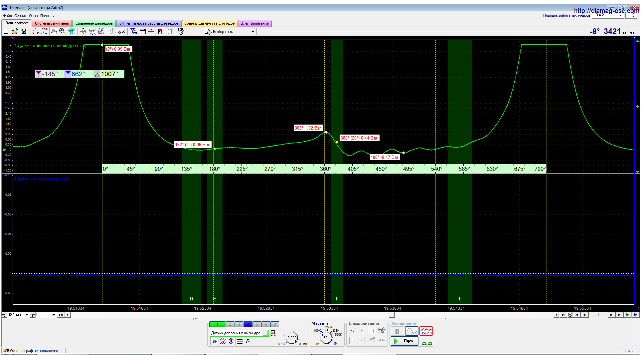Open the Помощь menu

click(47, 16)
